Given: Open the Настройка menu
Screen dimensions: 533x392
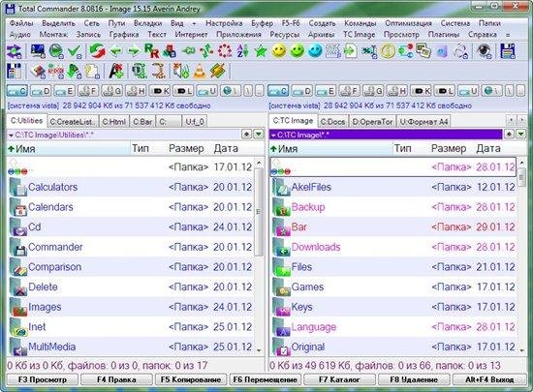Looking at the screenshot, I should pos(224,23).
